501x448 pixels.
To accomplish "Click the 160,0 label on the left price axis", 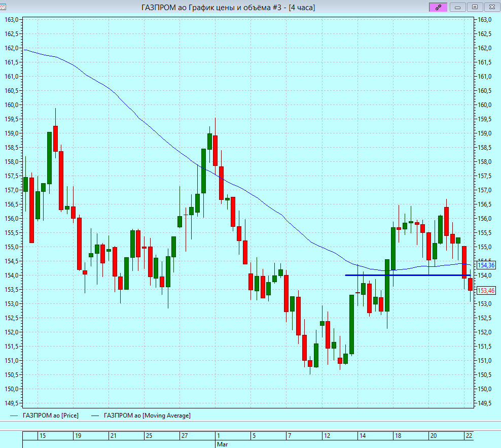I will [x=12, y=105].
